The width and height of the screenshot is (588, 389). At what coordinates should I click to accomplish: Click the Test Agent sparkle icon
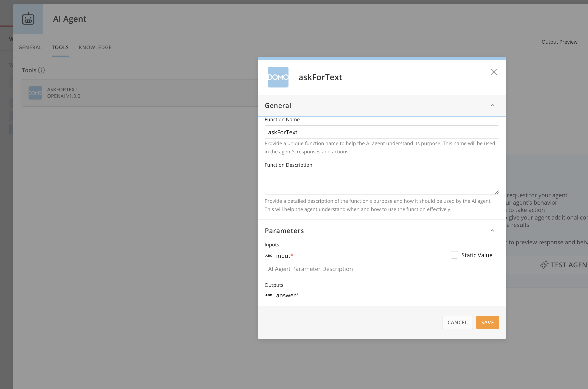544,265
